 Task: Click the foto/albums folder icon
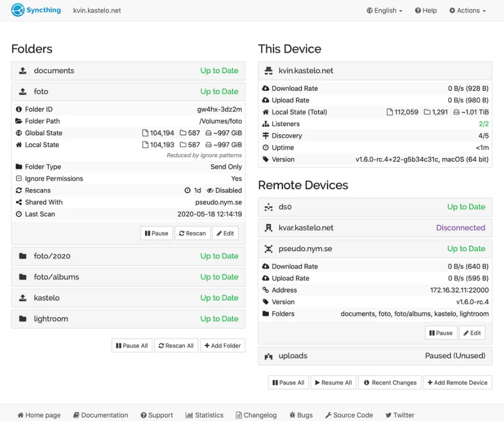click(23, 277)
